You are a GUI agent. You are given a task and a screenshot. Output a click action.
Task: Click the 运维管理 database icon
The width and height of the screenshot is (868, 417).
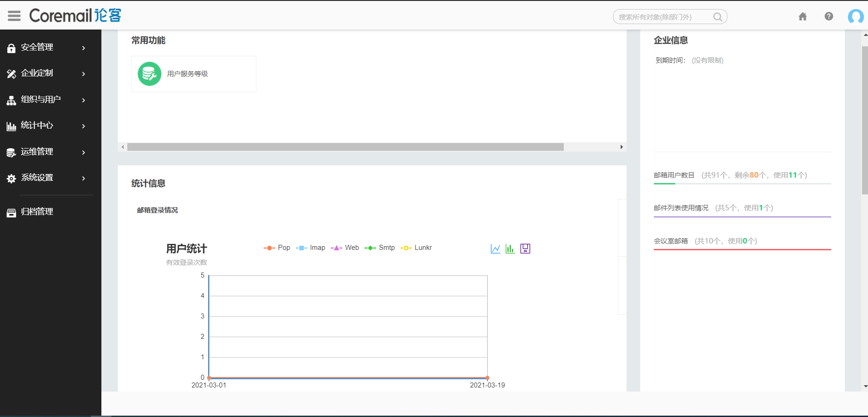click(x=11, y=152)
